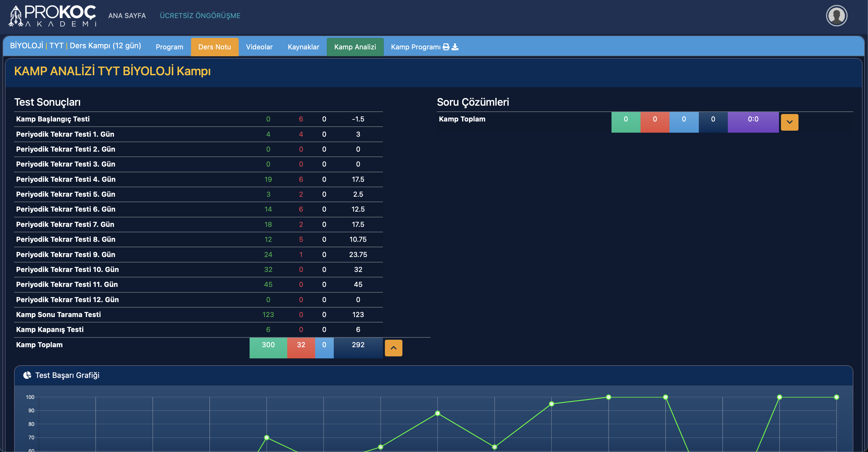Navigate to ANA SAYFA

tap(127, 16)
